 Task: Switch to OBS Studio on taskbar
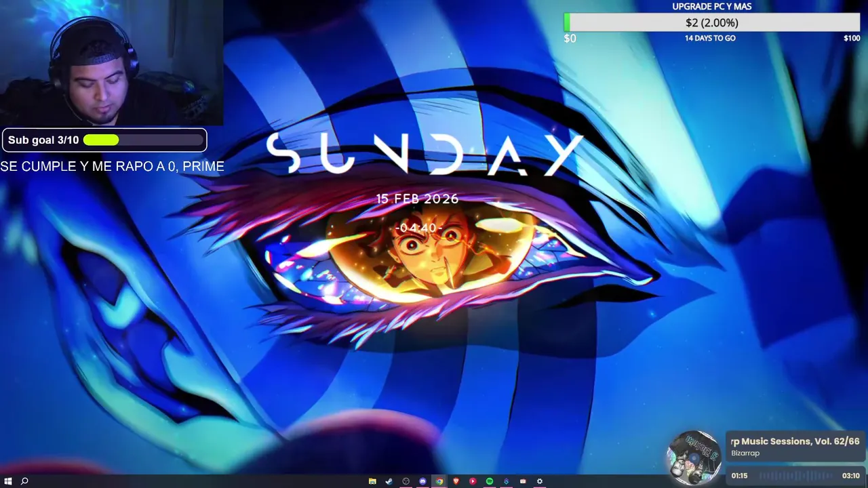click(406, 481)
